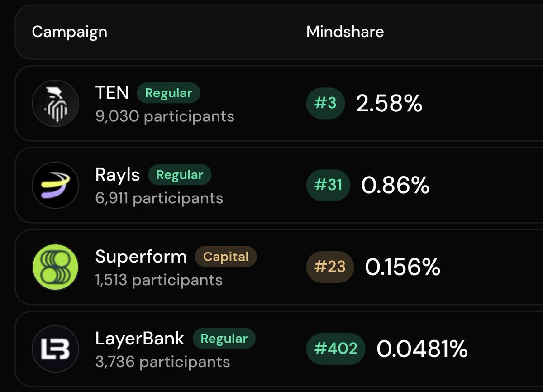Click the #23 rank badge

330,267
